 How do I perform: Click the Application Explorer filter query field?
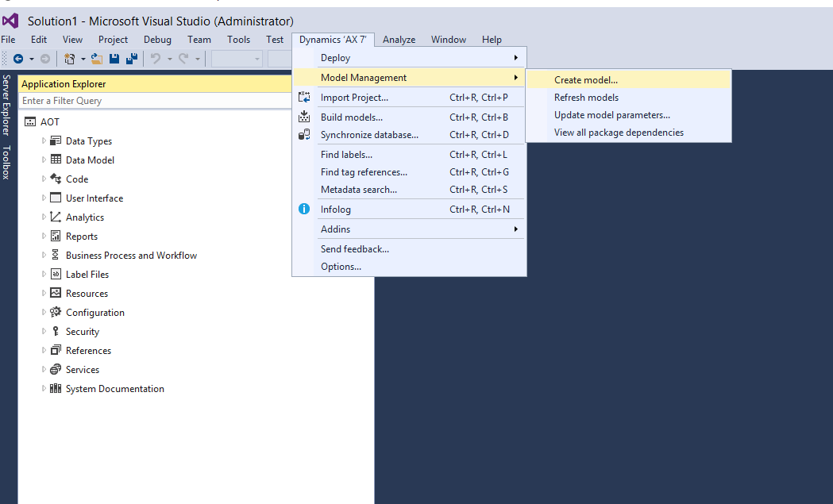pyautogui.click(x=155, y=101)
